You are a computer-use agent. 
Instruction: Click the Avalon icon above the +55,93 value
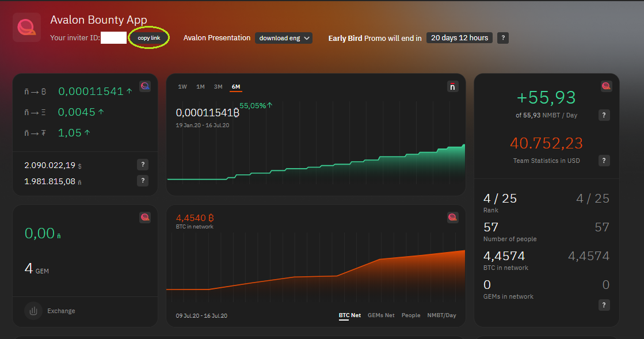606,86
